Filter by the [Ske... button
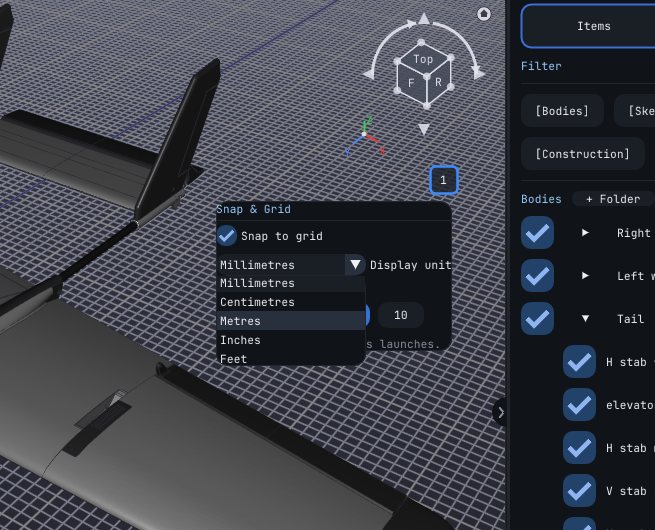 [x=635, y=111]
